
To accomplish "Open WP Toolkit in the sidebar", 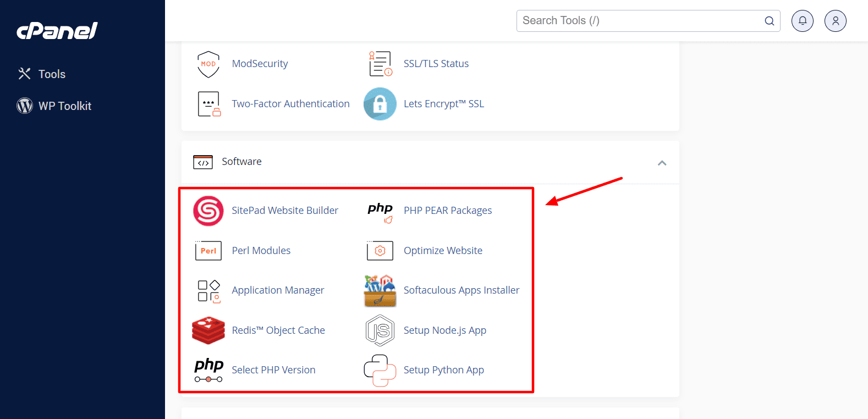I will [x=64, y=106].
